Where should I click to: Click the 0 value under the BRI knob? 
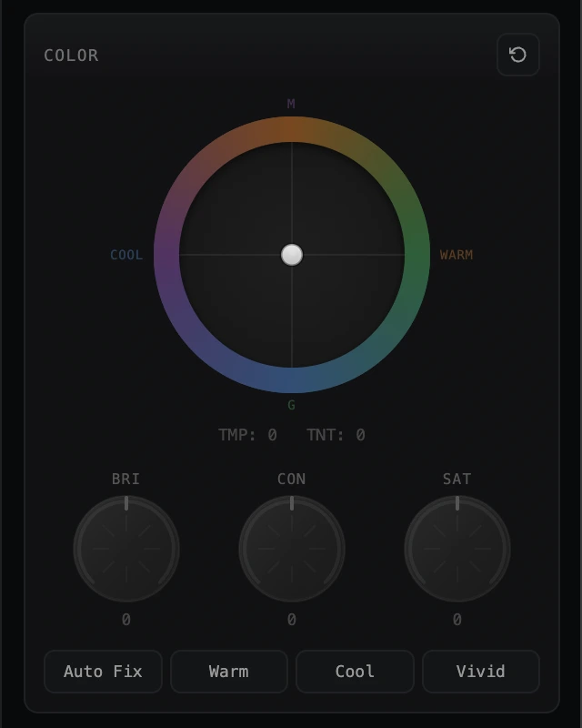pyautogui.click(x=126, y=620)
